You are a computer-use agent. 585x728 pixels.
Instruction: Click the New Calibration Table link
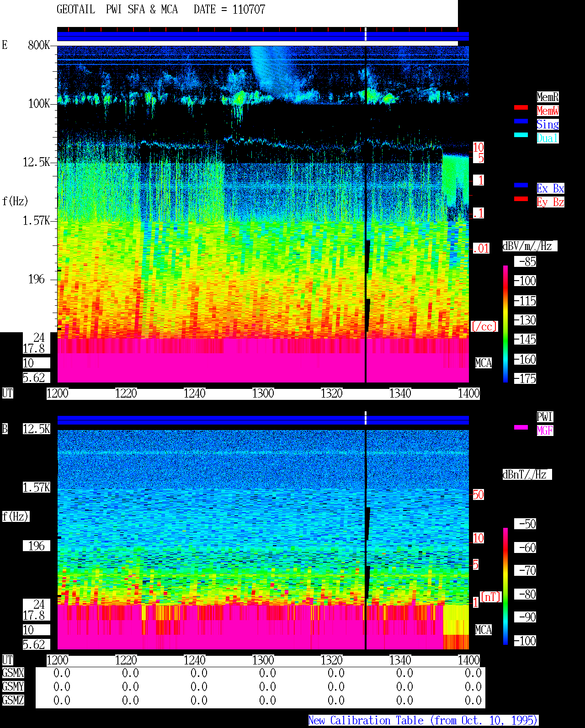tap(423, 721)
